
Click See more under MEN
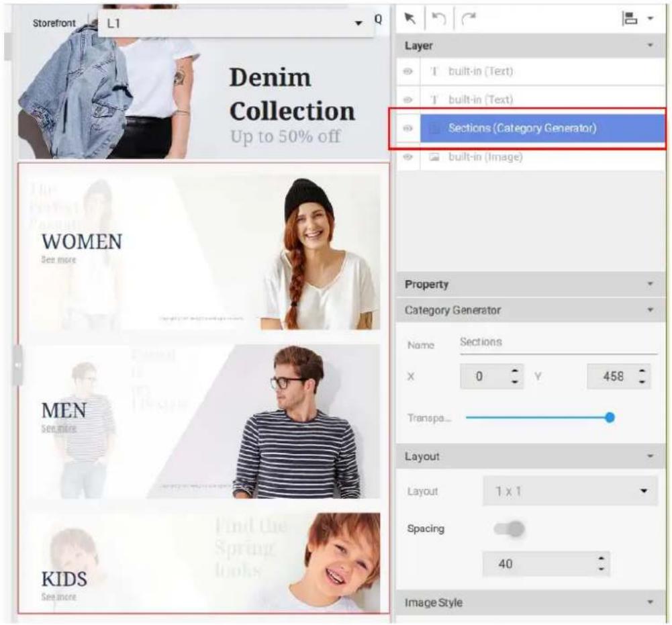point(58,428)
